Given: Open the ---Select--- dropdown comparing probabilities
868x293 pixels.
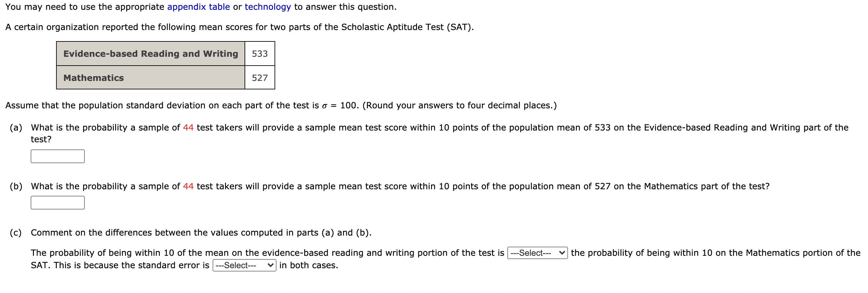Looking at the screenshot, I should pyautogui.click(x=536, y=253).
